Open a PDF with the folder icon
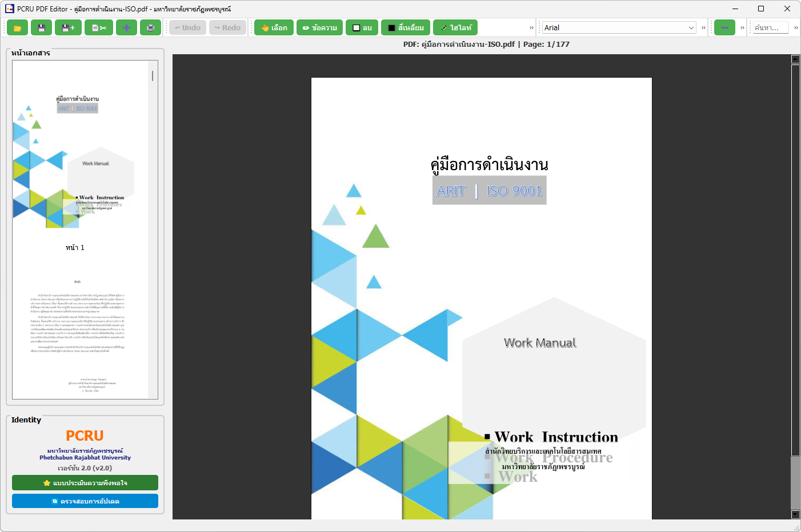 [17, 28]
